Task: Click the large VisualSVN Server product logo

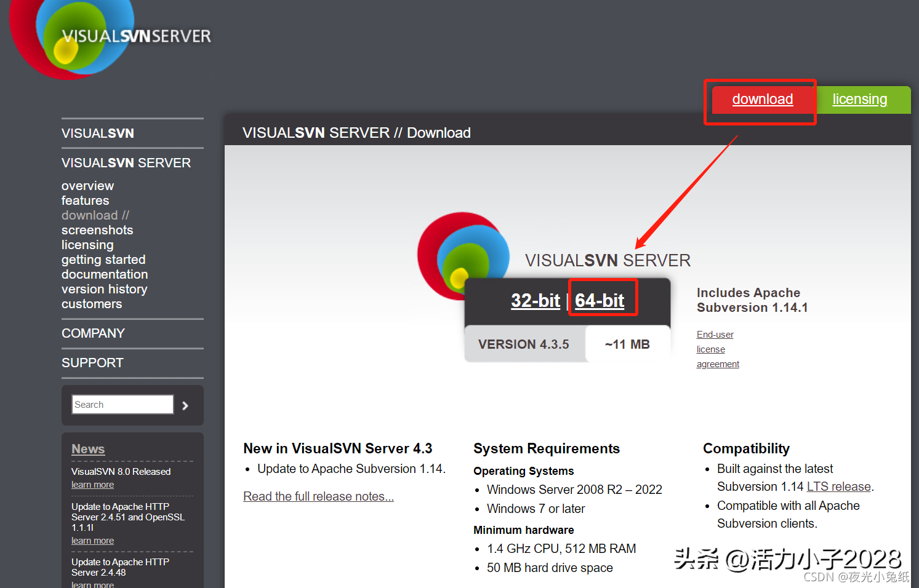Action: pos(464,256)
